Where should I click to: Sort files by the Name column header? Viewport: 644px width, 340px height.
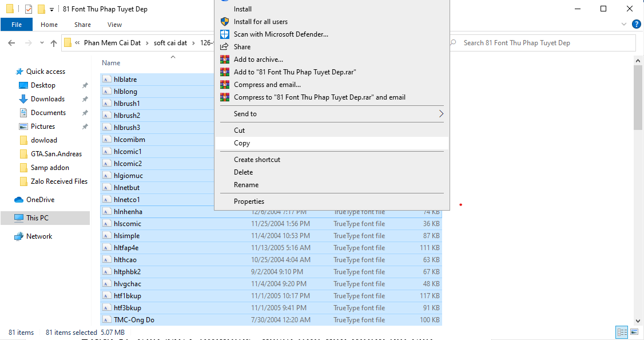(x=111, y=63)
